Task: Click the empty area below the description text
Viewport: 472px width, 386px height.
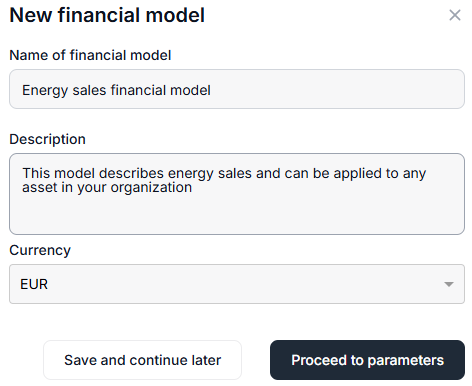Action: tap(237, 215)
